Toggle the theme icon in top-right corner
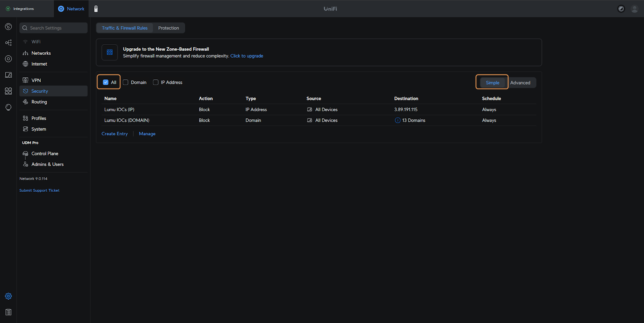 pyautogui.click(x=621, y=9)
